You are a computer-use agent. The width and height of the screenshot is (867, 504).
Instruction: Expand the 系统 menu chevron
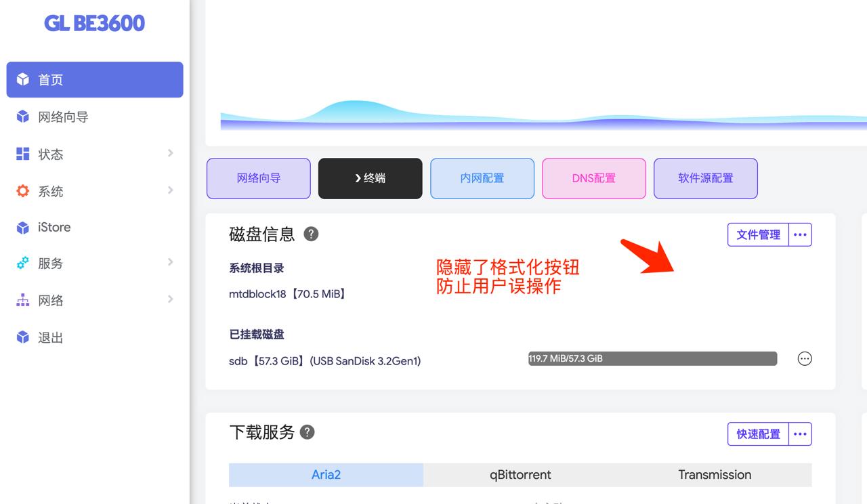pos(170,190)
